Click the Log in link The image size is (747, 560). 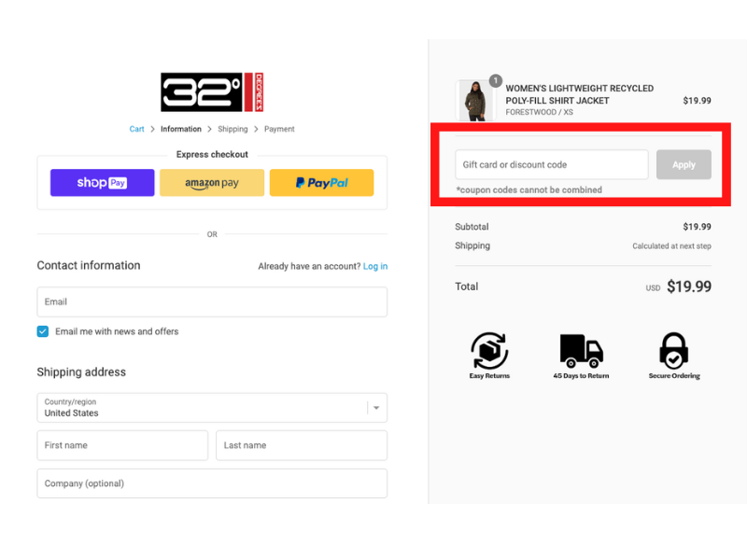click(375, 266)
